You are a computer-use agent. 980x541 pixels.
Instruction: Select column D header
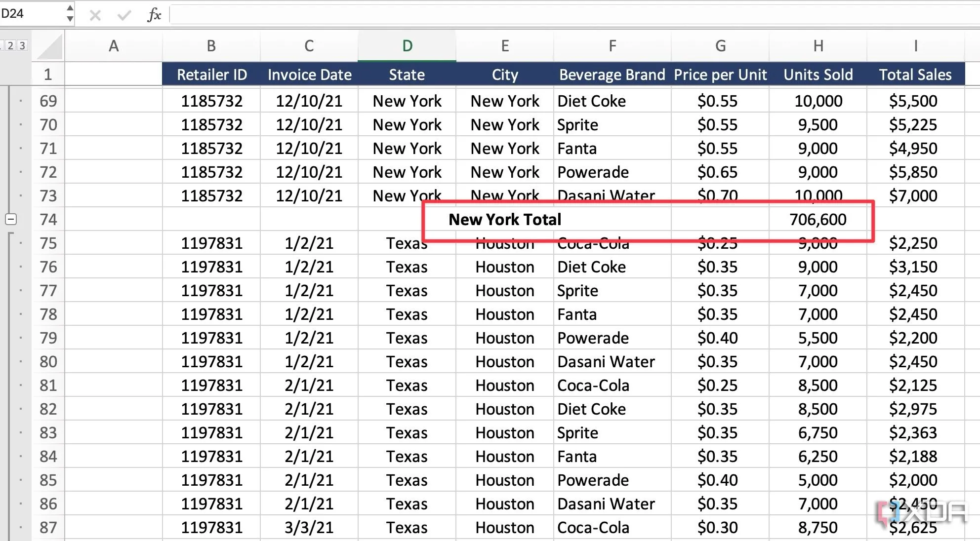407,46
